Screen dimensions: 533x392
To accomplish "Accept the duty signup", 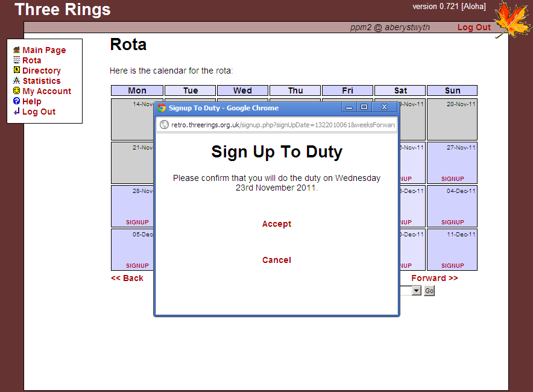I will pos(277,224).
